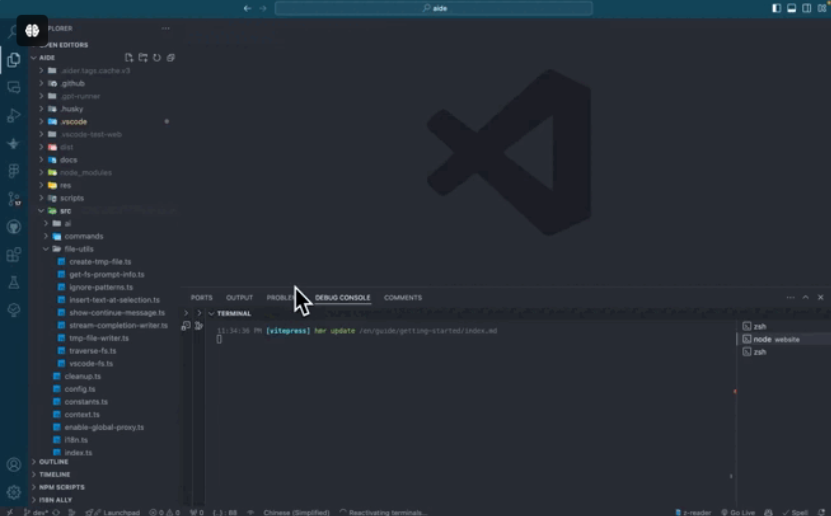Collapse all folders in explorer

[171, 58]
